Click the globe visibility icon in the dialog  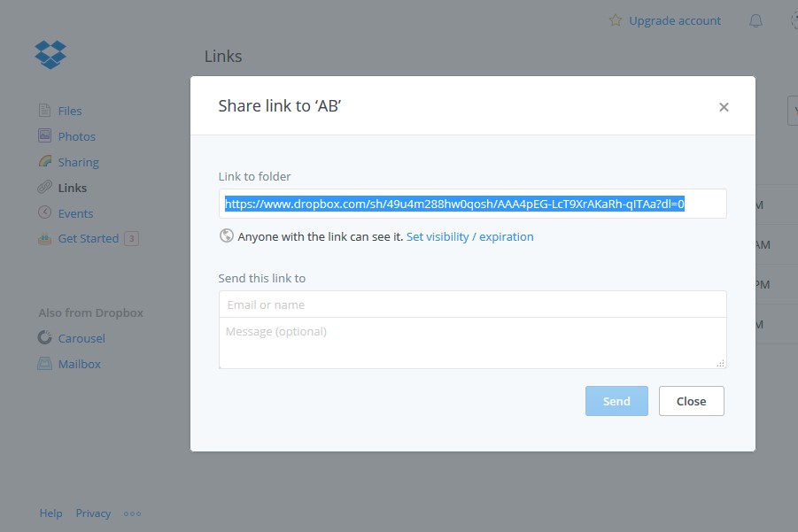click(226, 235)
